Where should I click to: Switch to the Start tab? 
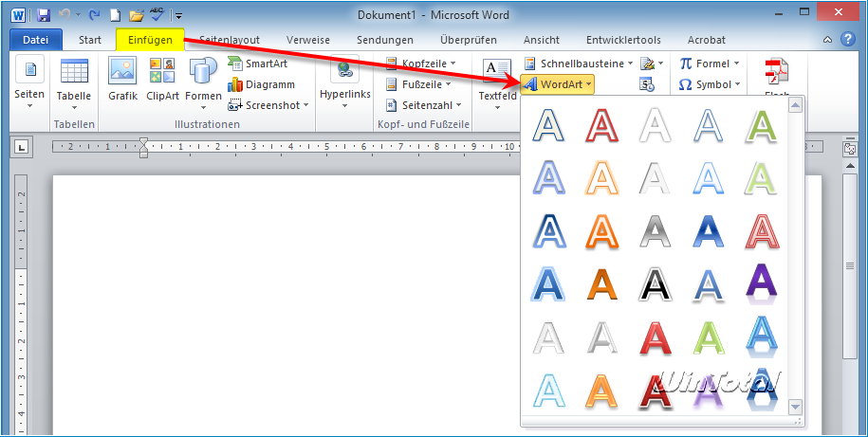click(x=90, y=40)
